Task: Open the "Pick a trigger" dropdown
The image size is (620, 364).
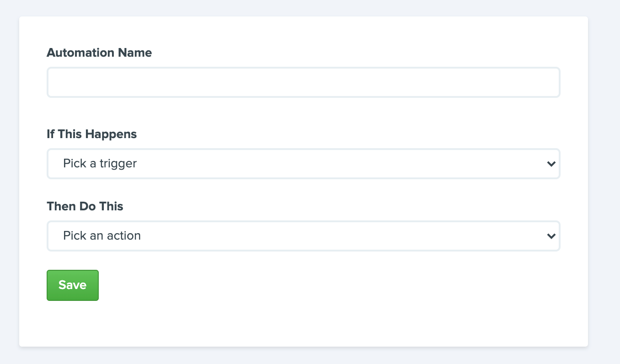Action: 304,164
